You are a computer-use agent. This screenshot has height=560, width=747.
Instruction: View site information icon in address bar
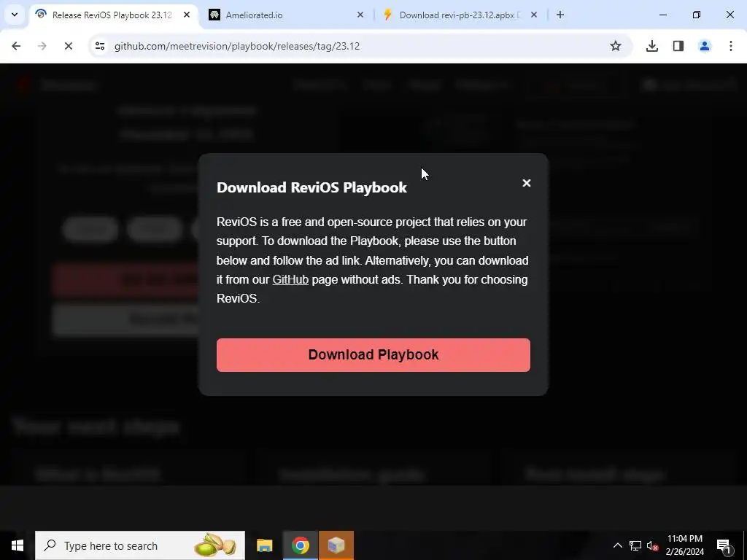click(99, 46)
